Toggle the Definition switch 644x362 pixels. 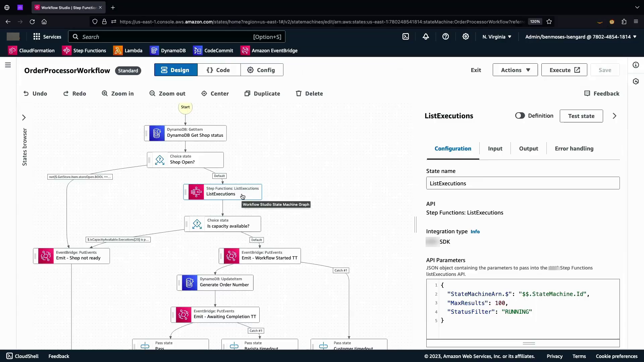(x=520, y=116)
